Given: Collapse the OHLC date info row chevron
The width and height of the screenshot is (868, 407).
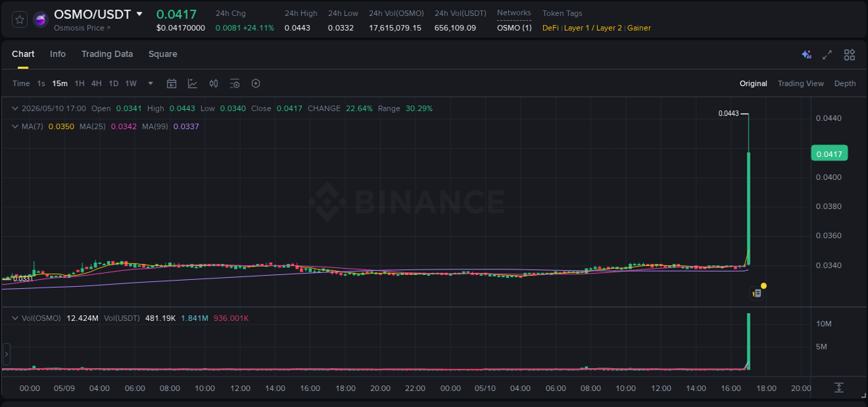Looking at the screenshot, I should pyautogui.click(x=15, y=108).
